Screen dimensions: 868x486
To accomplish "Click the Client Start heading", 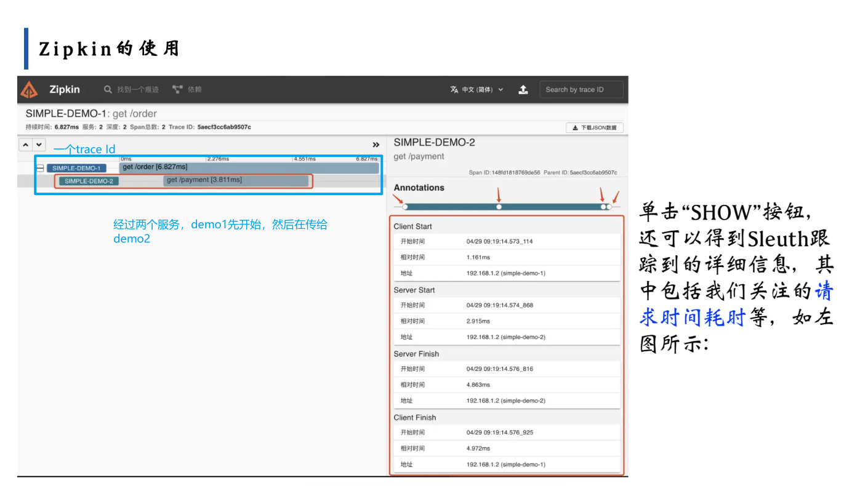I will (x=413, y=226).
